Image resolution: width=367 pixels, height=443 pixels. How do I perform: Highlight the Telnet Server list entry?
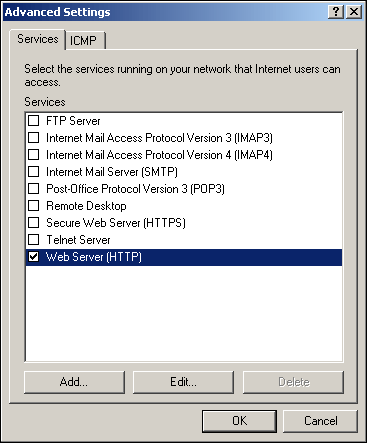coord(78,240)
